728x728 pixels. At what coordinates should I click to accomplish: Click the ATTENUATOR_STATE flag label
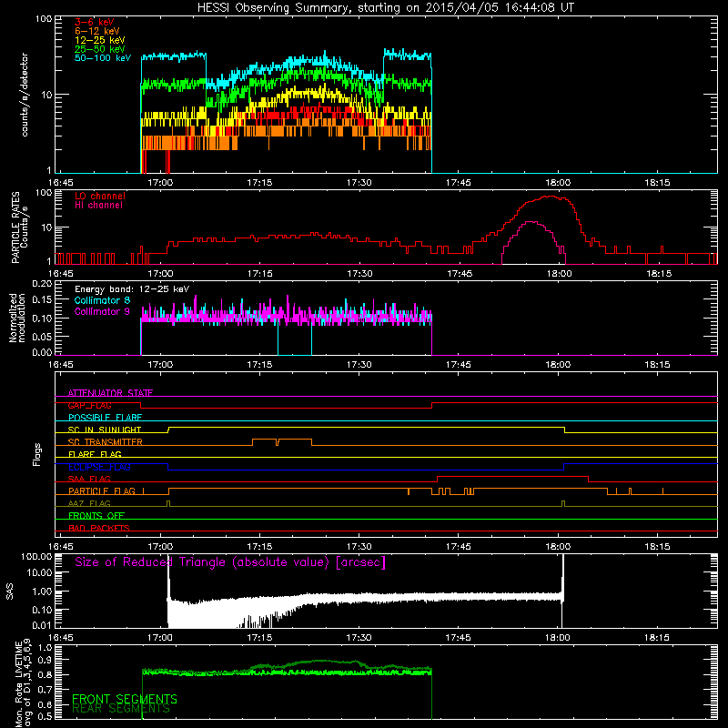click(x=110, y=393)
